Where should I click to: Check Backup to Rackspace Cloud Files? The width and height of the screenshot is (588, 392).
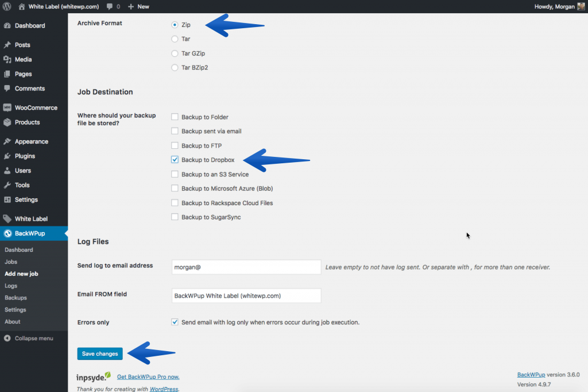point(175,203)
